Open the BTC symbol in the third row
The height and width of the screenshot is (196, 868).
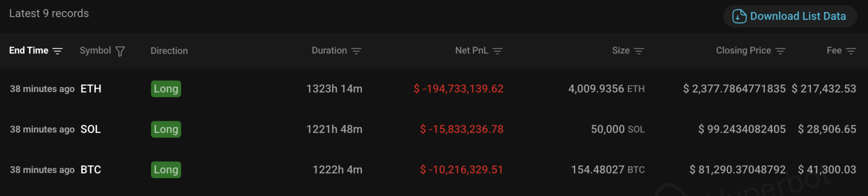91,170
